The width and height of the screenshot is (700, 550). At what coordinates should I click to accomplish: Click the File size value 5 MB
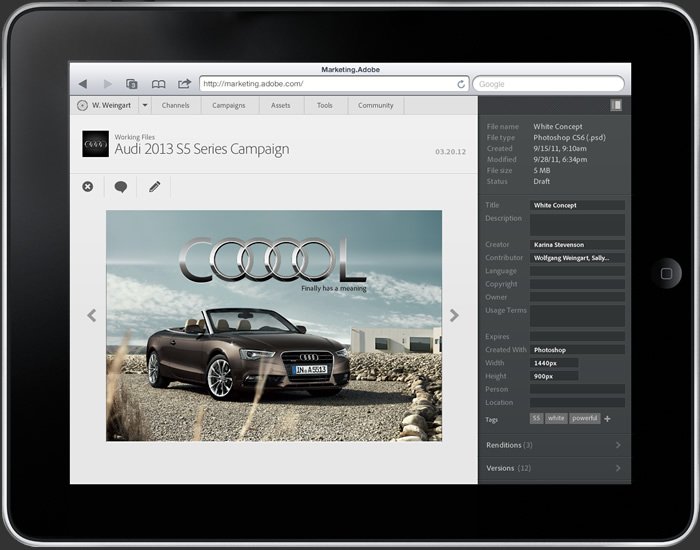(x=542, y=171)
